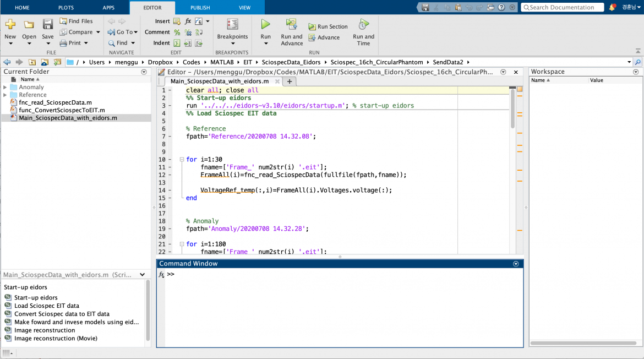Switch to the PUBLISH tab
Screen dimensions: 644x359
(200, 8)
